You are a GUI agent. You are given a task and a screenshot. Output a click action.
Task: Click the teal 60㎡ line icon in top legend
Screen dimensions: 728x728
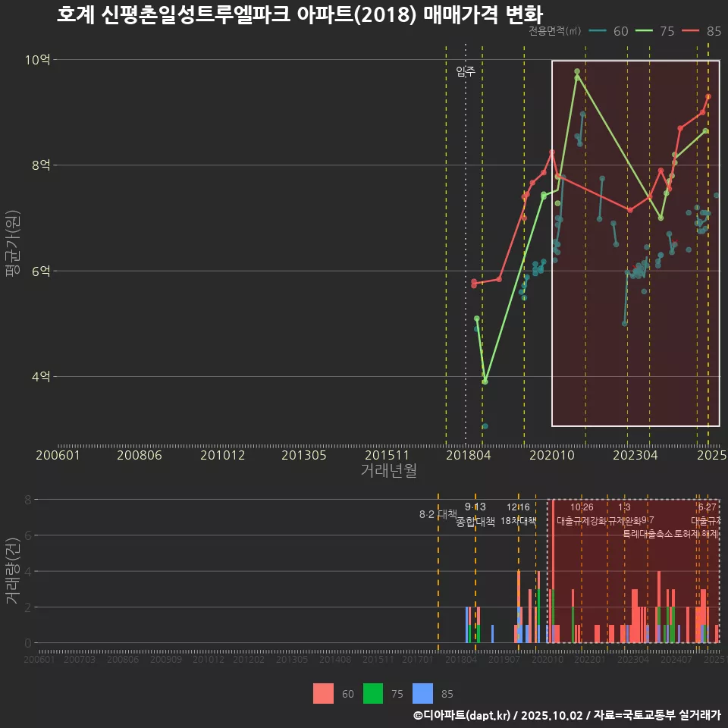598,31
